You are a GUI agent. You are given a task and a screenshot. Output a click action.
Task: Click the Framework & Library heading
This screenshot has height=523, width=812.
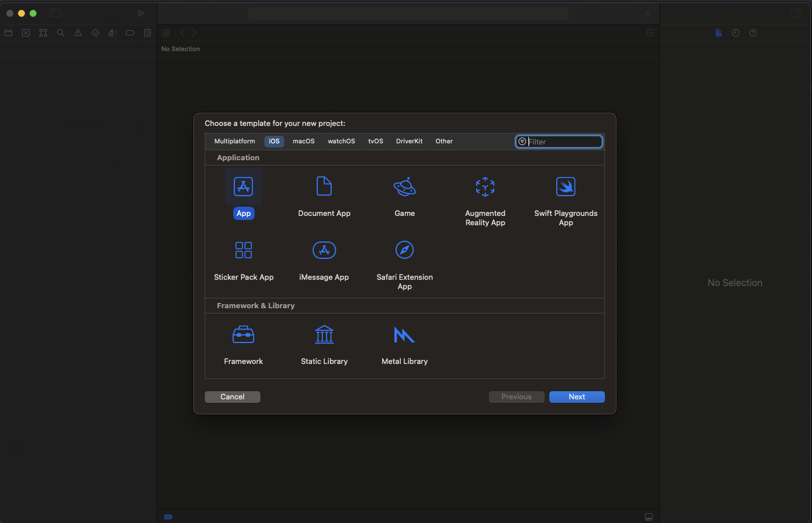256,306
